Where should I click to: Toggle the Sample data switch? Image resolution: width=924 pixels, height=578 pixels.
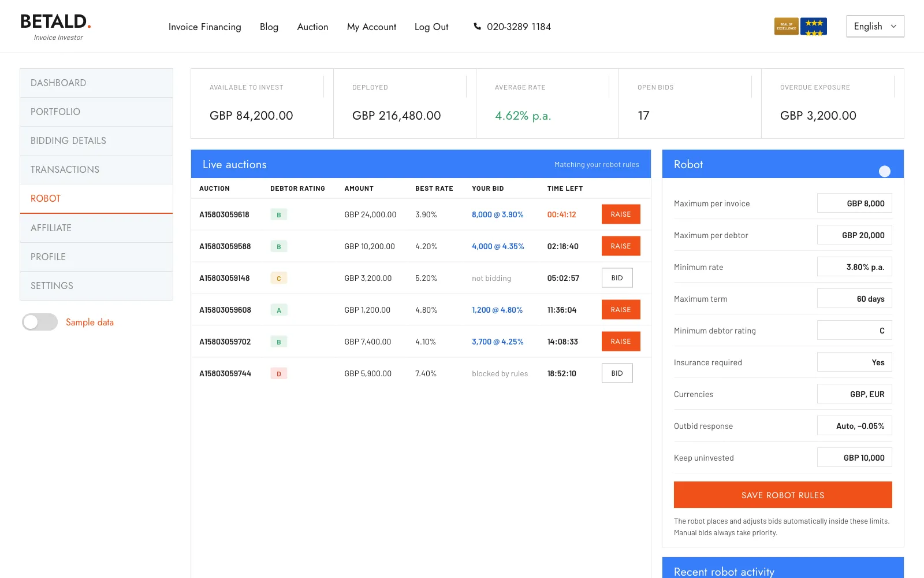coord(40,322)
